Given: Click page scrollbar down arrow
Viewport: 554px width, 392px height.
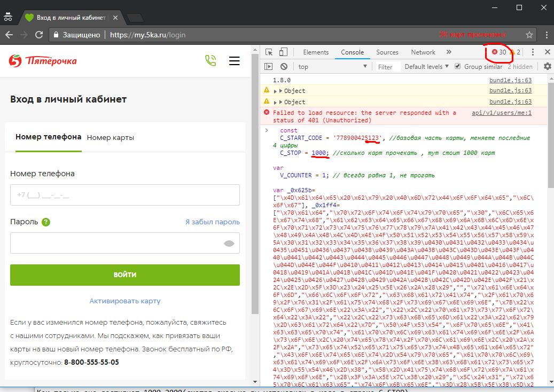Looking at the screenshot, I should [x=255, y=382].
